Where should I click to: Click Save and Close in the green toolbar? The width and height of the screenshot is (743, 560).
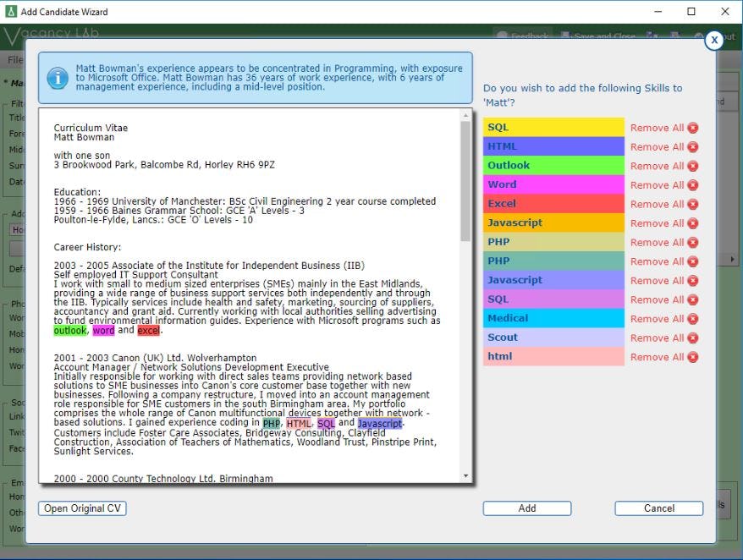[x=603, y=36]
